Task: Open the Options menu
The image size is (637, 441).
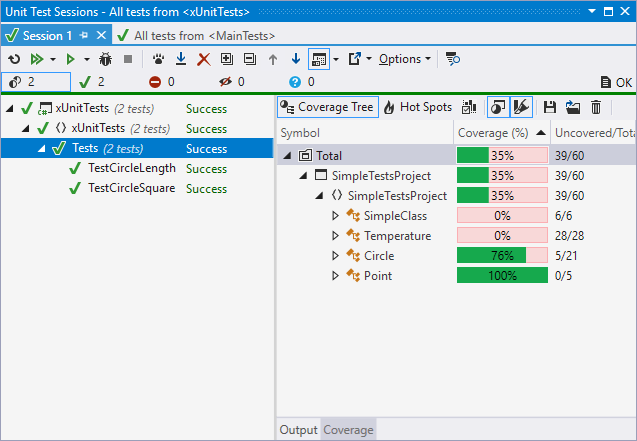Action: 405,59
